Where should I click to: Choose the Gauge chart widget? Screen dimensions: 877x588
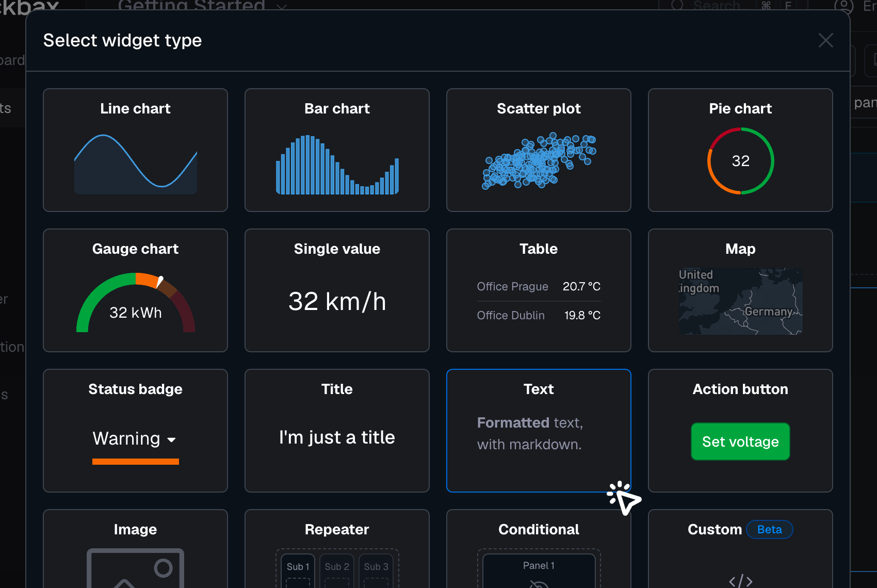click(135, 290)
